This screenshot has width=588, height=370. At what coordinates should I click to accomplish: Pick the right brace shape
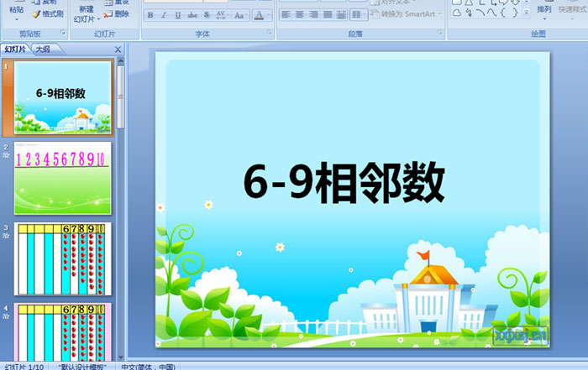point(515,13)
